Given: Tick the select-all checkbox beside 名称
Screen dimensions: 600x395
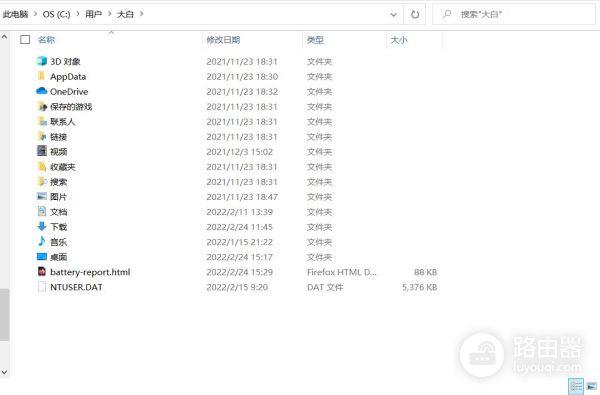Looking at the screenshot, I should point(25,39).
